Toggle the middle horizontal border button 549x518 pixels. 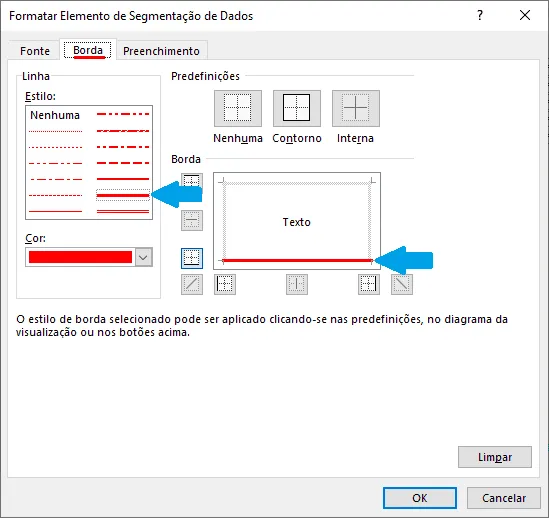coord(192,220)
